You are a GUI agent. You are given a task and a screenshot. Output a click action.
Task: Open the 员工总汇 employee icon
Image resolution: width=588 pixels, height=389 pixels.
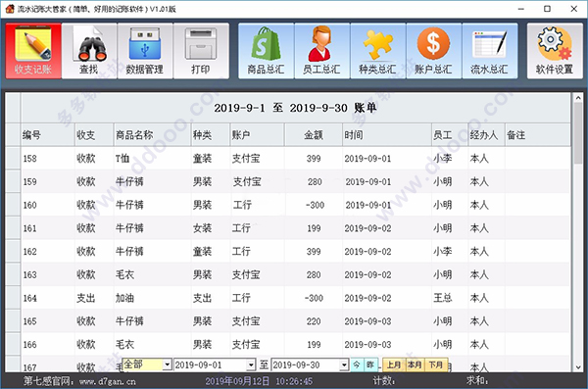321,51
